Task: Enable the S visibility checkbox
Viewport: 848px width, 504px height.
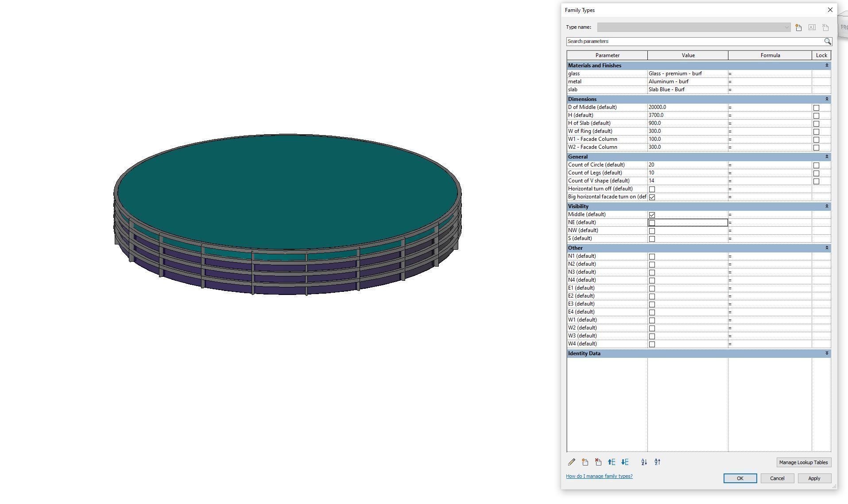Action: tap(652, 239)
